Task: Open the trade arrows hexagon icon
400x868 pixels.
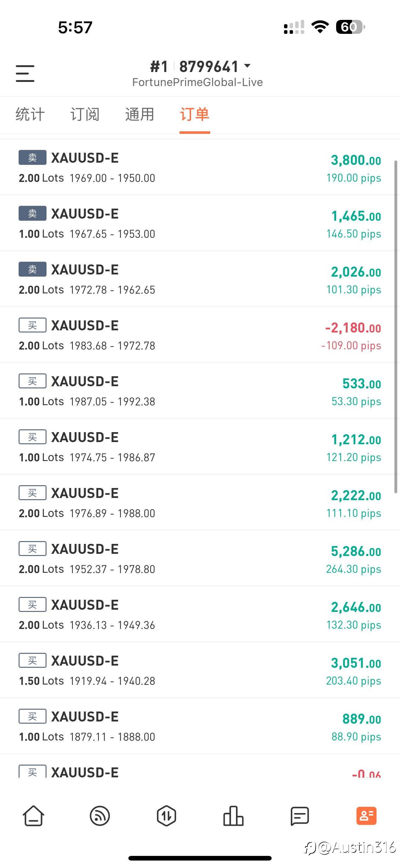Action: (167, 816)
